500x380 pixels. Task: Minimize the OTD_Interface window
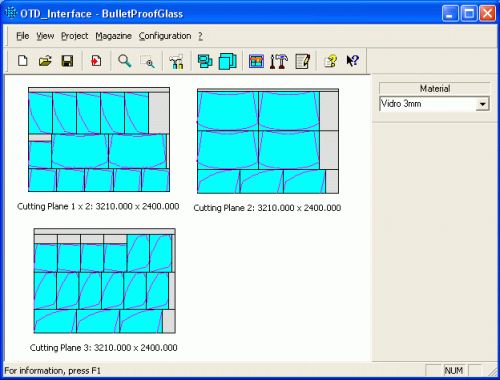(x=450, y=14)
